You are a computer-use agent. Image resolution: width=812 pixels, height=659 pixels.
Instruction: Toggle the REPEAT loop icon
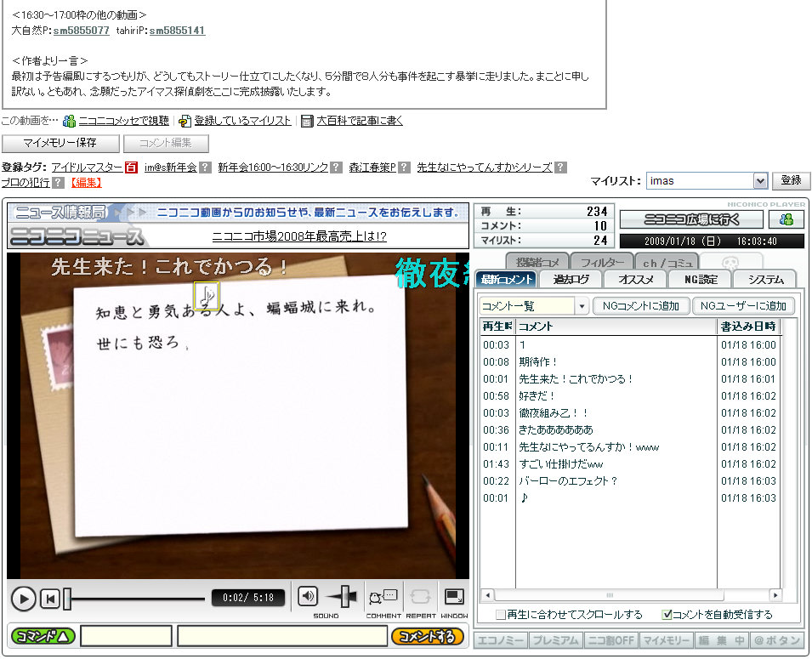click(x=420, y=597)
